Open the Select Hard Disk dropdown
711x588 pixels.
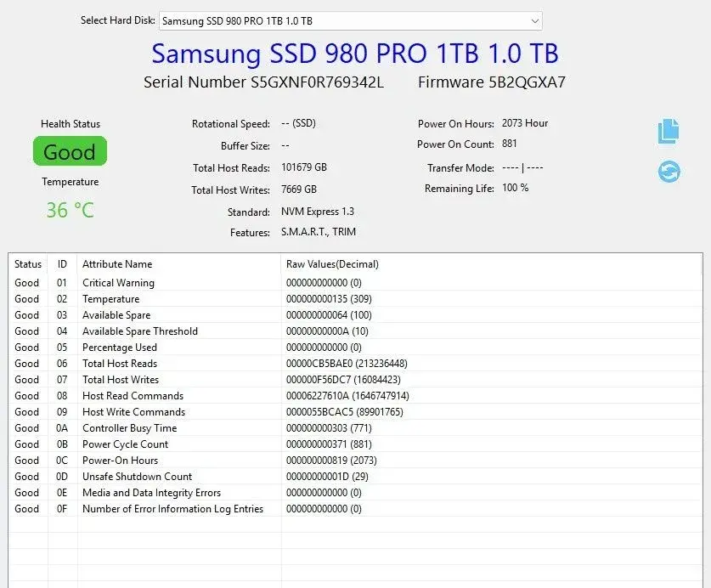click(351, 21)
